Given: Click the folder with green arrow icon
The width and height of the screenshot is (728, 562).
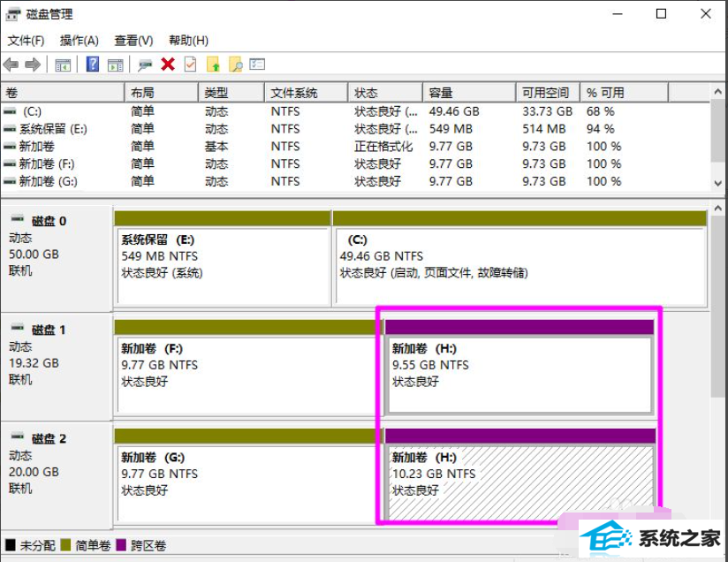Looking at the screenshot, I should click(213, 65).
